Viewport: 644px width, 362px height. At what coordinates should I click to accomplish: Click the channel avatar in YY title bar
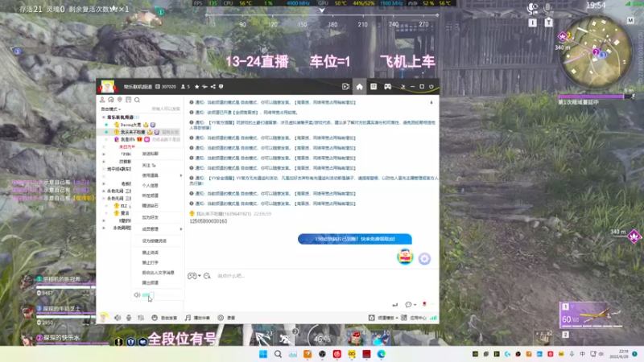tap(107, 87)
